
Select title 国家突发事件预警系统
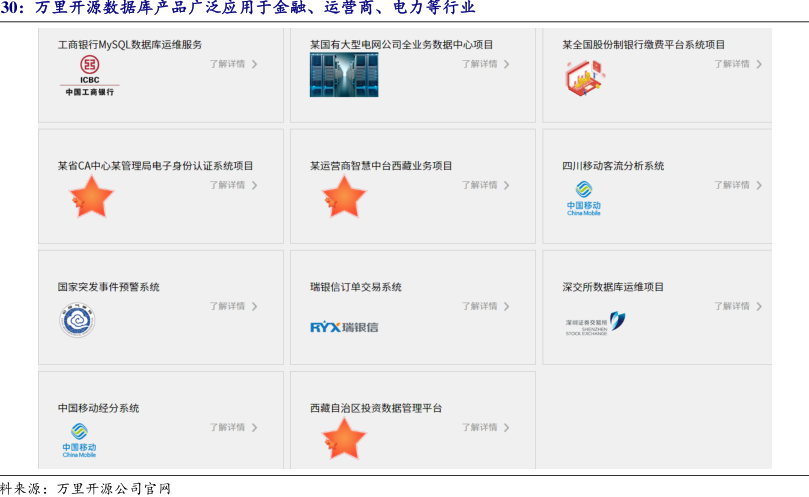point(108,287)
